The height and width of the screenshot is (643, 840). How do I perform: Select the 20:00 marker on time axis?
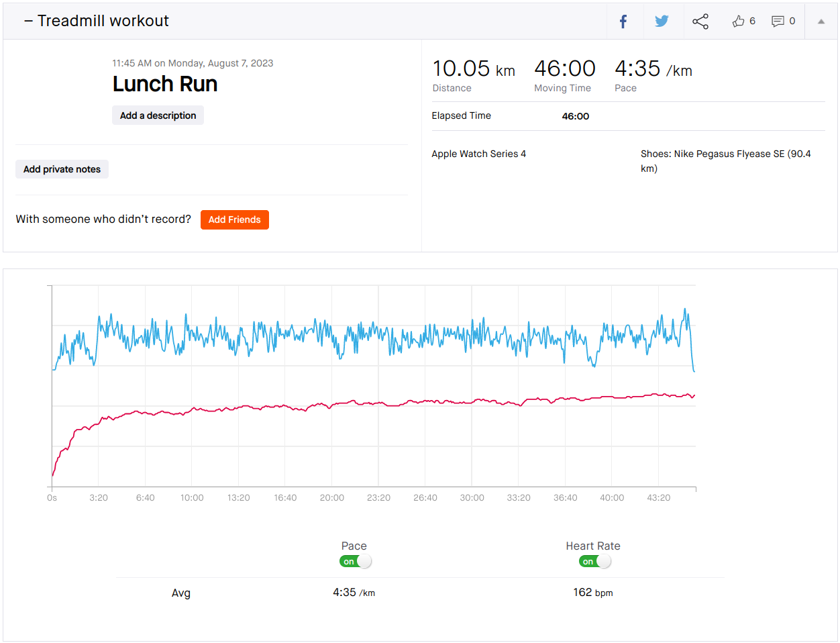[x=331, y=498]
